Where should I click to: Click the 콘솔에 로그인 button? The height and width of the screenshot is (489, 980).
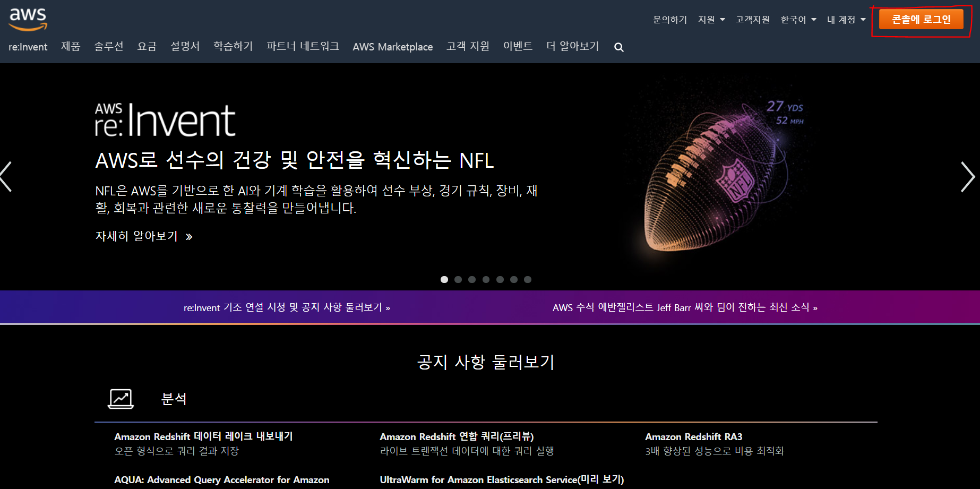[x=921, y=20]
